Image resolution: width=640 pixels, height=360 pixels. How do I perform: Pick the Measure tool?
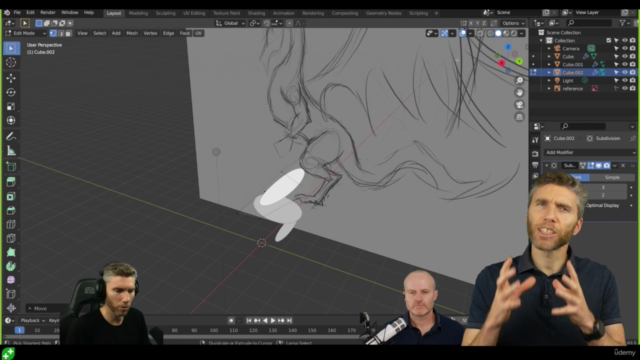coord(11,151)
